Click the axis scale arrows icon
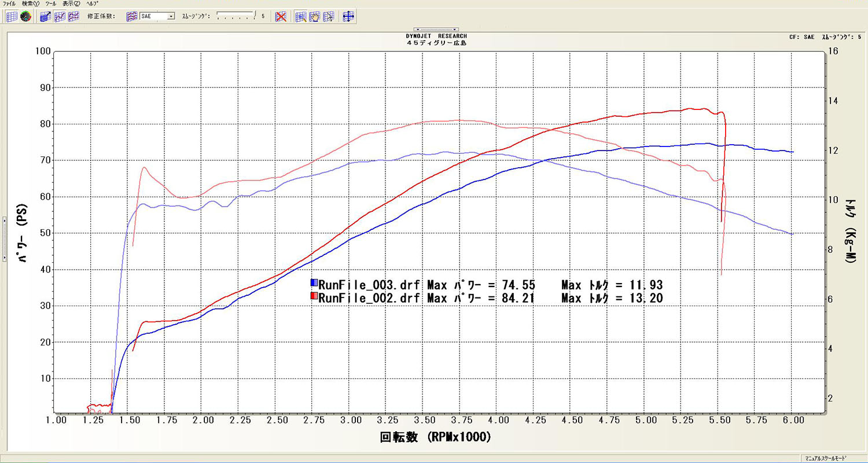The image size is (868, 463). point(348,16)
